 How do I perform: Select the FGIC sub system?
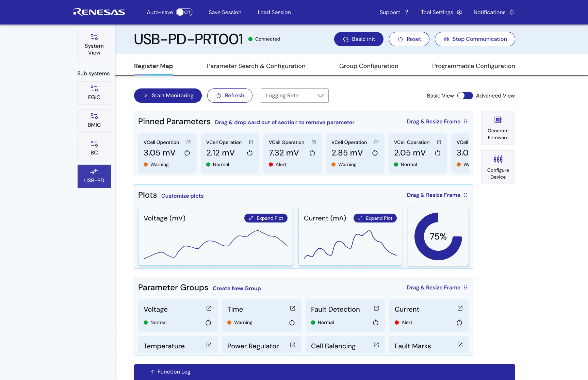point(94,93)
